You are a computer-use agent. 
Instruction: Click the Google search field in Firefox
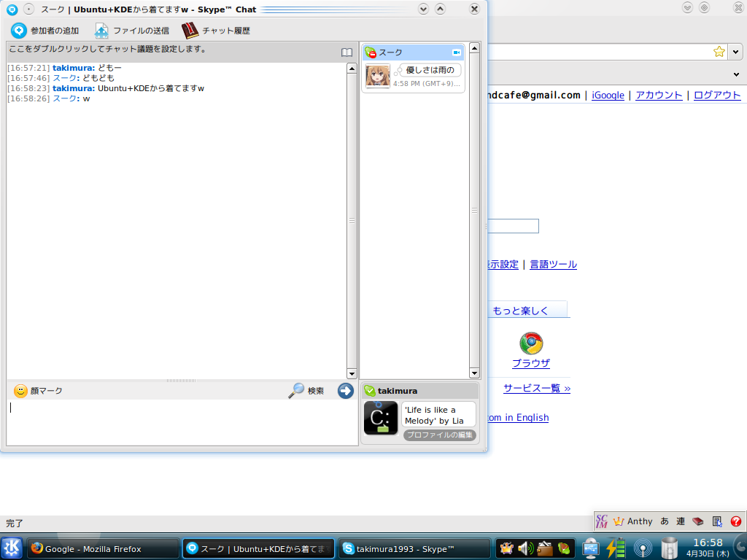point(513,226)
